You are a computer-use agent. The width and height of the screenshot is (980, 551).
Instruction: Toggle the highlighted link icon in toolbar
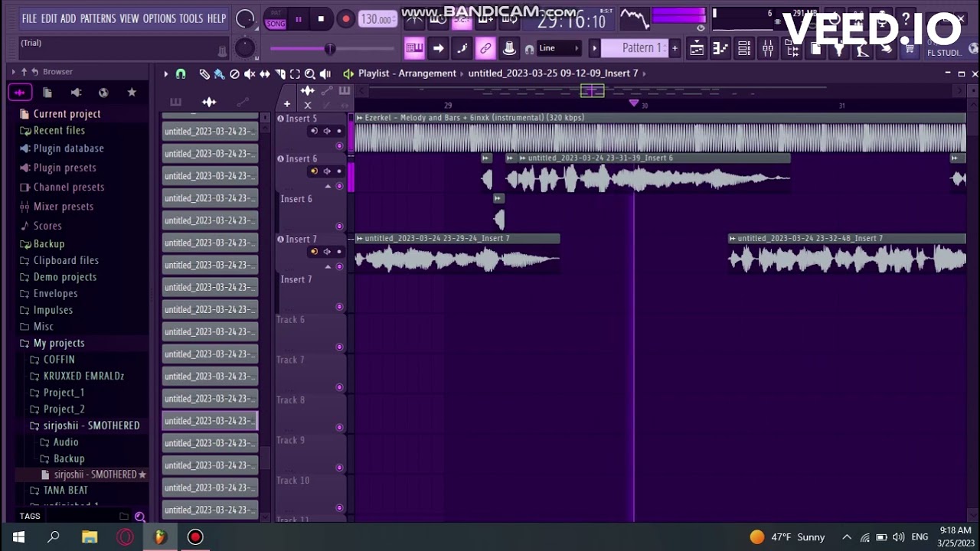coord(485,48)
